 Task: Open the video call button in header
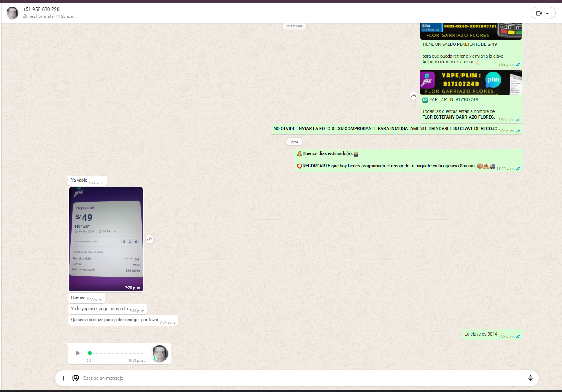click(539, 13)
